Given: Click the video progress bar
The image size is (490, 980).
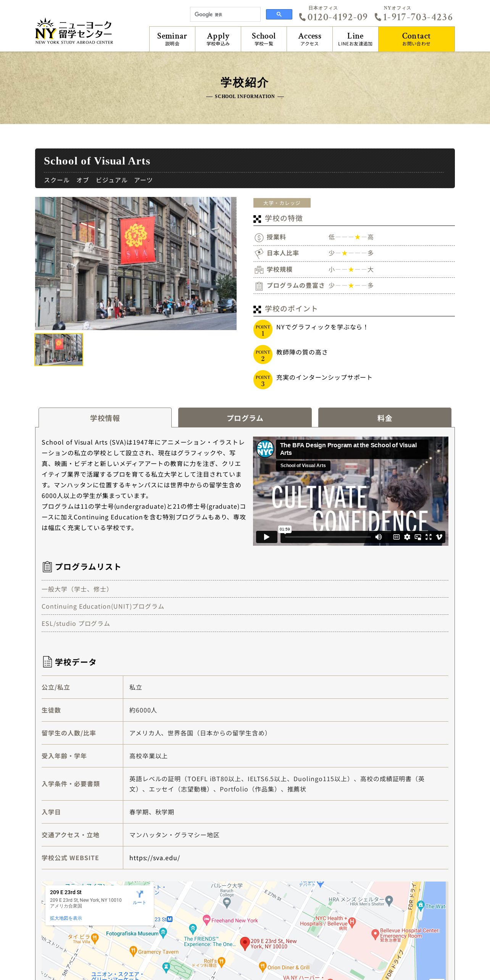Looking at the screenshot, I should tap(327, 537).
